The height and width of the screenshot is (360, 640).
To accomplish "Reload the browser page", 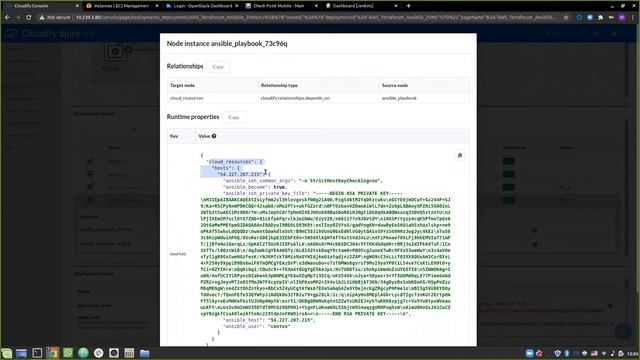I will coord(28,18).
